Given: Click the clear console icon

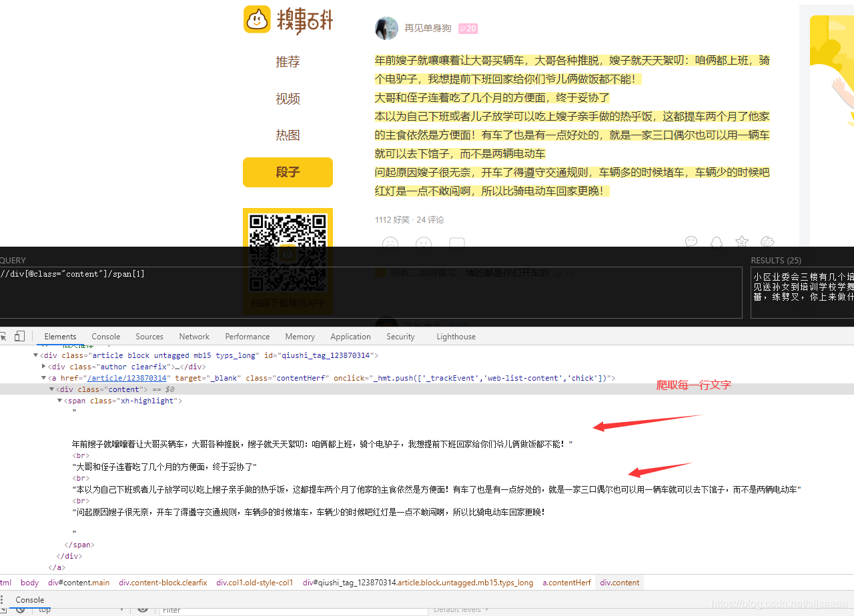Looking at the screenshot, I should point(21,609).
